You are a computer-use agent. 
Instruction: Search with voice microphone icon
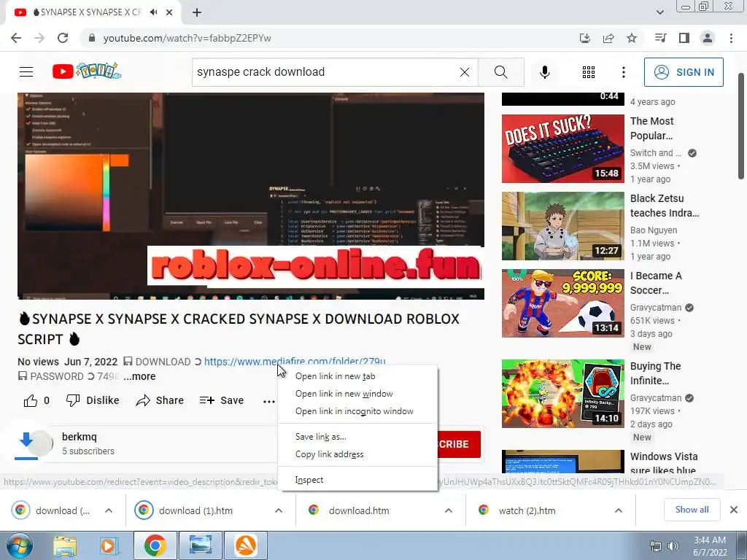pyautogui.click(x=545, y=72)
